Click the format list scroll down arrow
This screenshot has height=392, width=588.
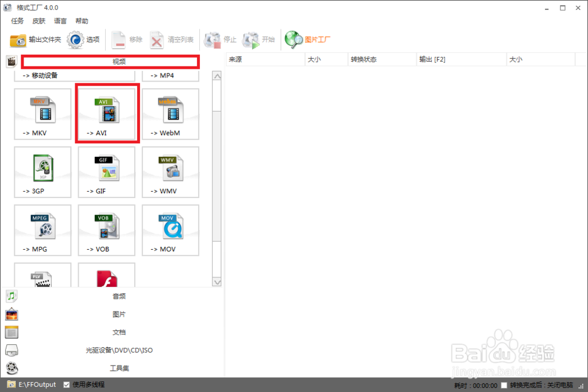click(x=217, y=282)
